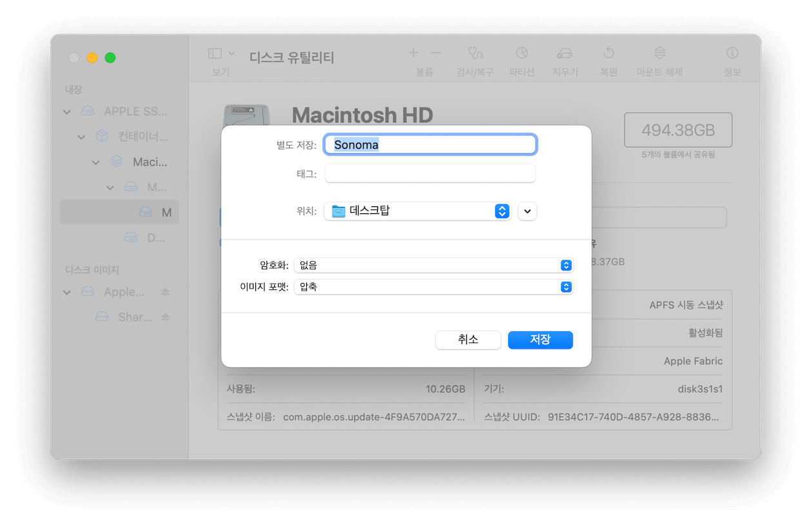Viewport: 812px width, 526px height.
Task: Select the 컨테이너 cube icon in sidebar
Action: (x=102, y=137)
